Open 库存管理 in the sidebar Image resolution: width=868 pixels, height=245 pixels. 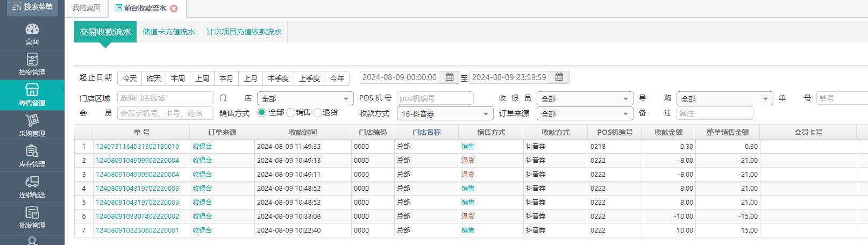(32, 156)
